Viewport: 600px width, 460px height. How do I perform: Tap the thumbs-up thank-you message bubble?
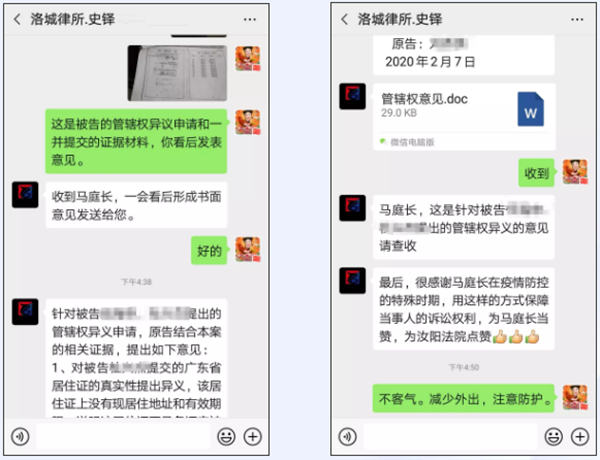(x=464, y=309)
